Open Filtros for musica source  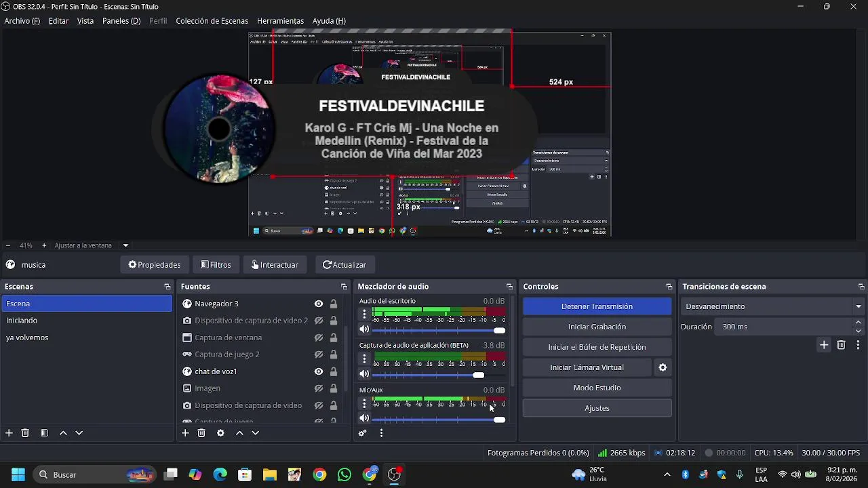216,265
